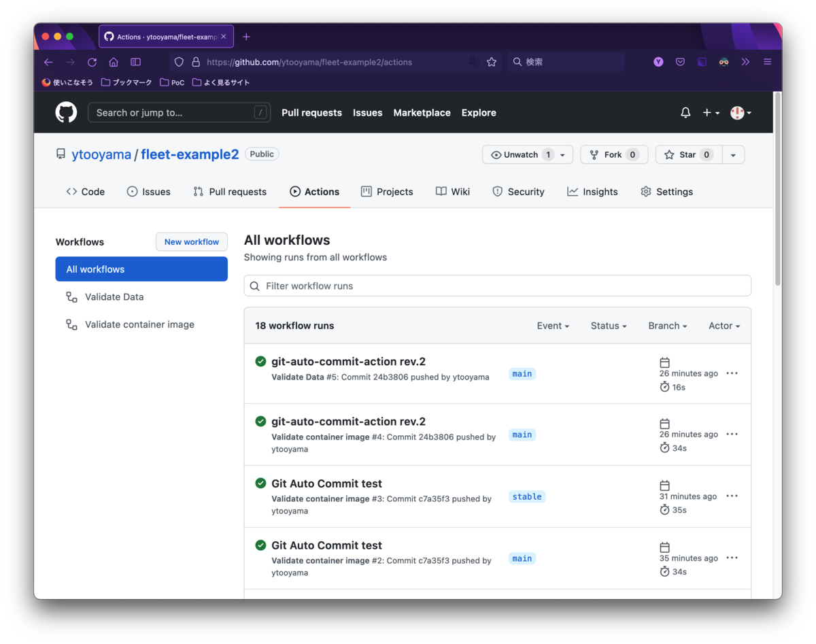Click Pull requests in the top header
Image resolution: width=816 pixels, height=644 pixels.
coord(311,113)
